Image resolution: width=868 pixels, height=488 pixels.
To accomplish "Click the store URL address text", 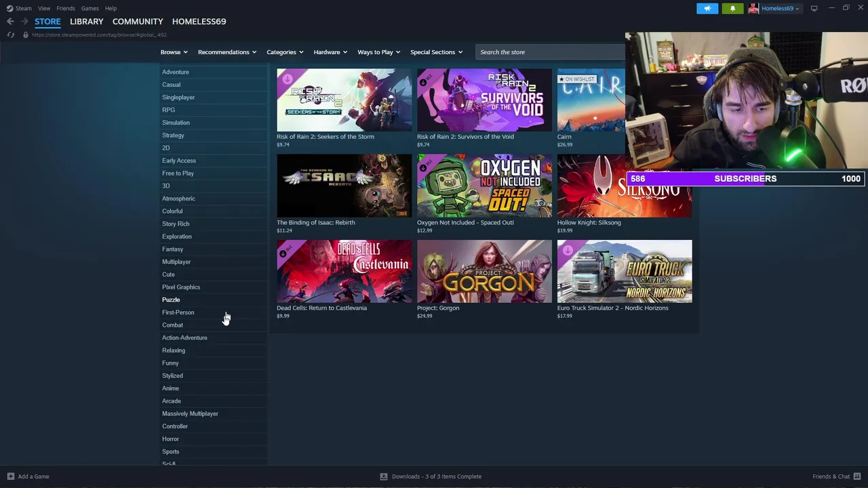I will tap(99, 35).
